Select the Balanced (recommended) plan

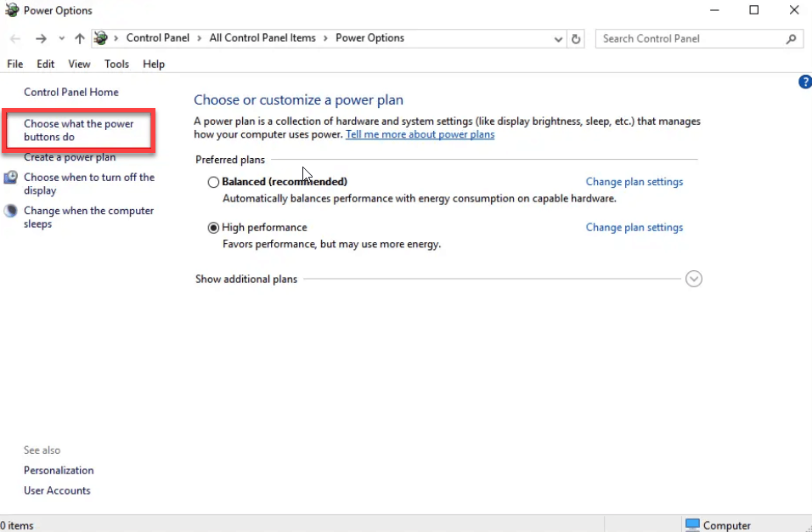[x=213, y=183]
